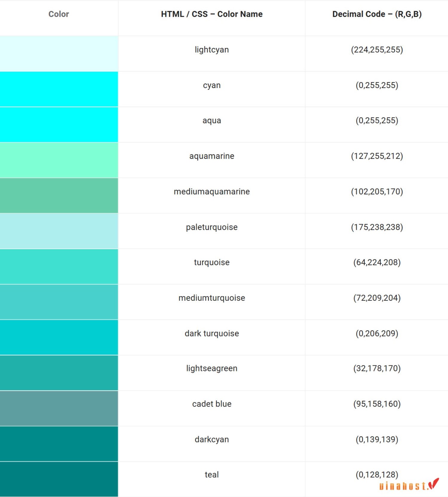Choose the darkcyan color swatch
Viewport: 448px width, 497px height.
[59, 444]
